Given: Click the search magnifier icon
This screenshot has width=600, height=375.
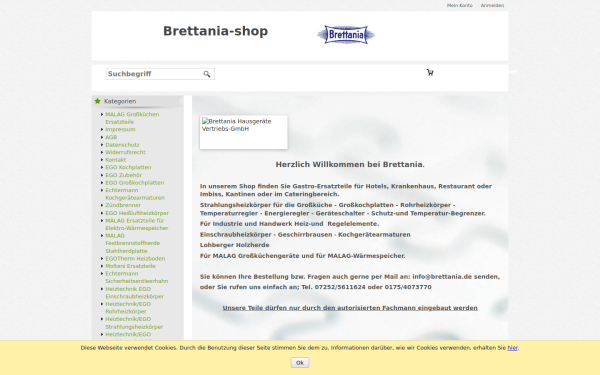Looking at the screenshot, I should tap(207, 74).
